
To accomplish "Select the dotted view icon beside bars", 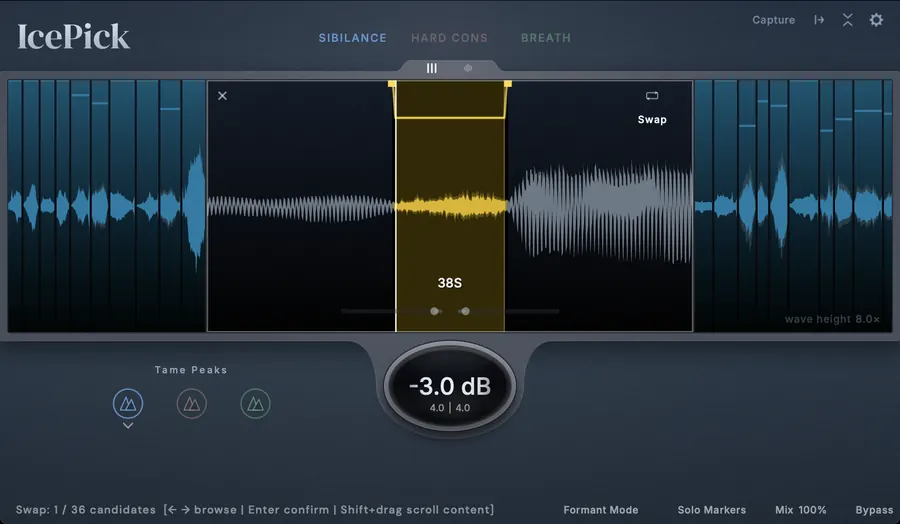I will (x=468, y=68).
